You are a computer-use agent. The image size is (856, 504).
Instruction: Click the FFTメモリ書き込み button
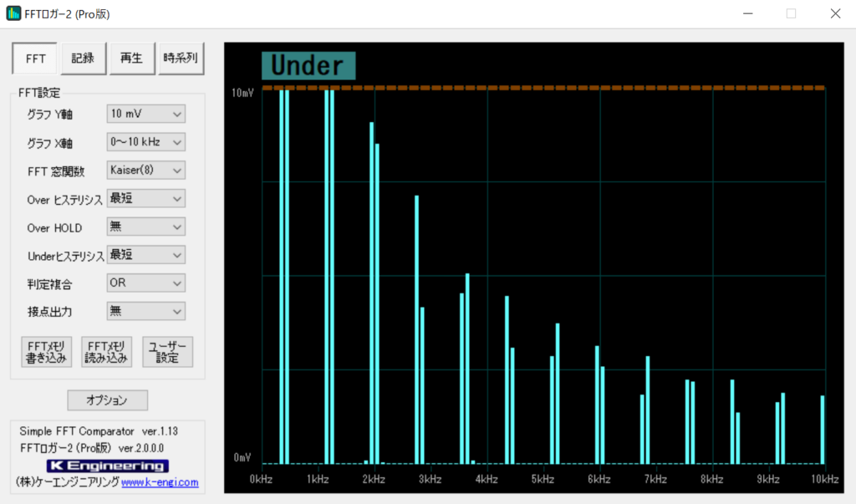click(46, 352)
